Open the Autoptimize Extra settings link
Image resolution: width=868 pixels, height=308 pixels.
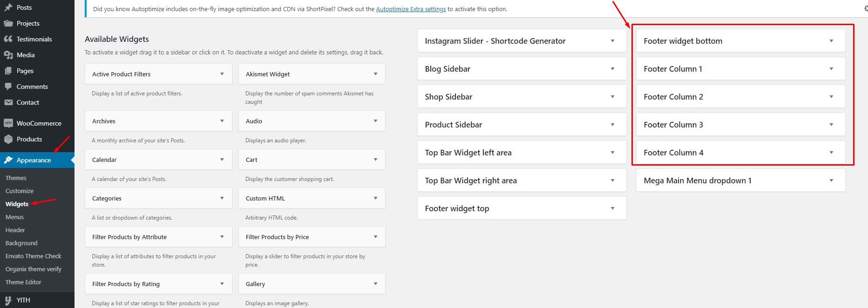coord(411,8)
